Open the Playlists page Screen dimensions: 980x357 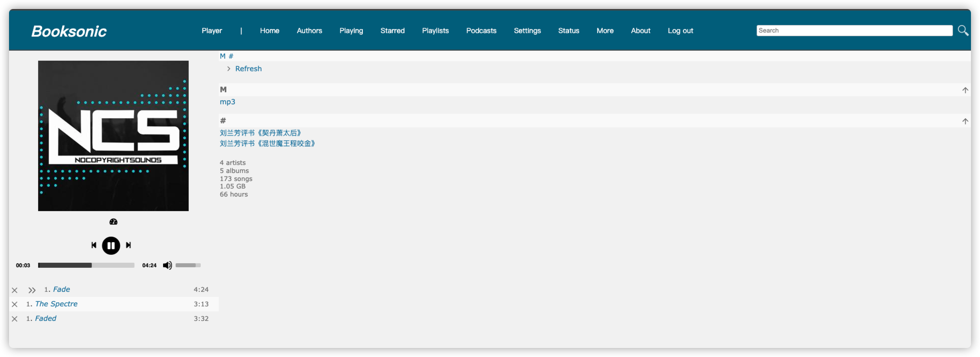coord(436,31)
